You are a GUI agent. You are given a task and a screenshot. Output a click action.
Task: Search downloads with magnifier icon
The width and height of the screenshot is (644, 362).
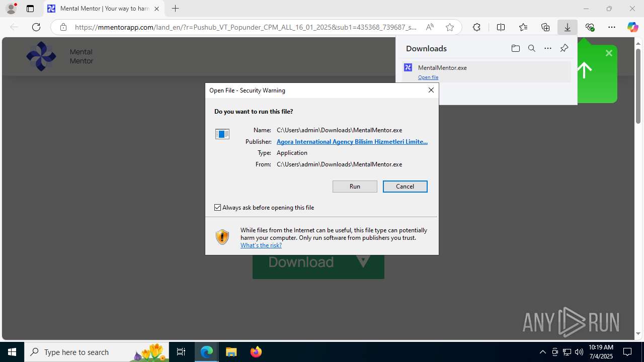pos(531,48)
